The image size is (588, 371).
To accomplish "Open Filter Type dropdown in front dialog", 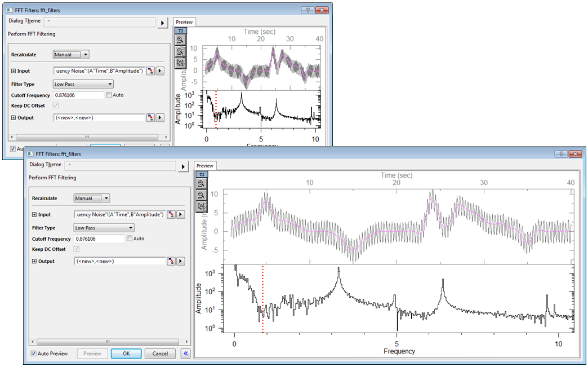I will [x=104, y=228].
